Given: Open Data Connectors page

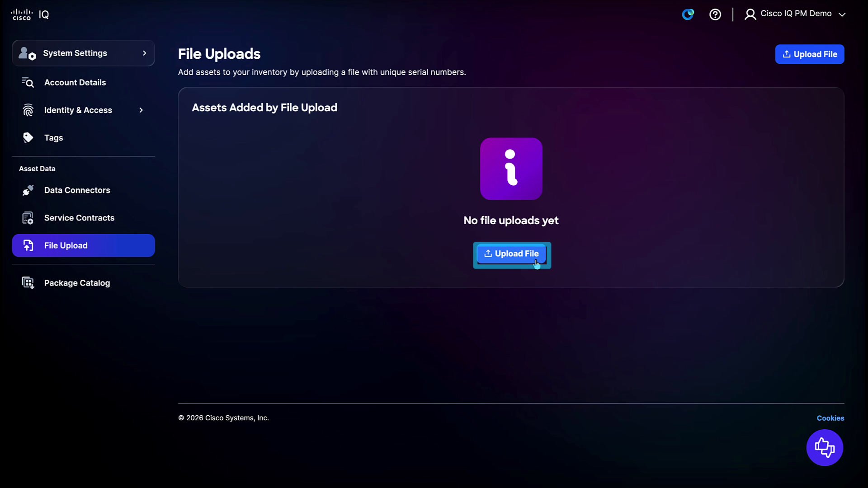Looking at the screenshot, I should (83, 190).
